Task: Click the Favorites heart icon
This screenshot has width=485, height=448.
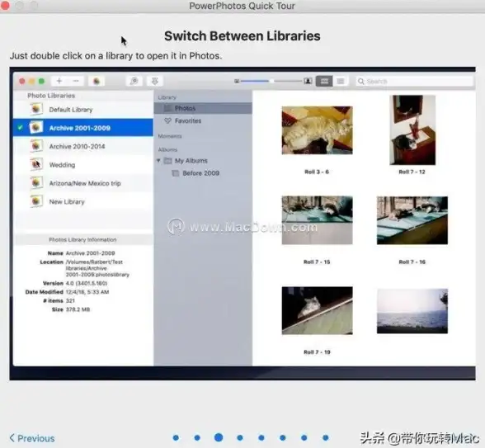Action: point(167,120)
